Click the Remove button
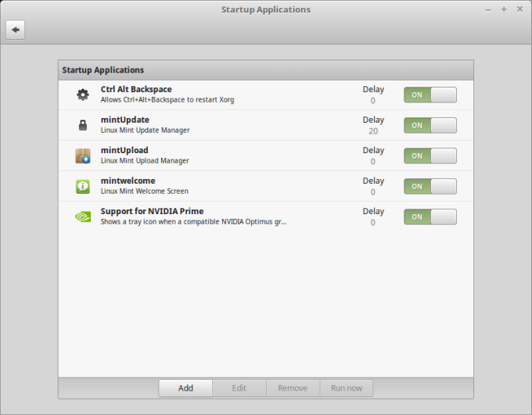This screenshot has height=415, width=532. [293, 388]
